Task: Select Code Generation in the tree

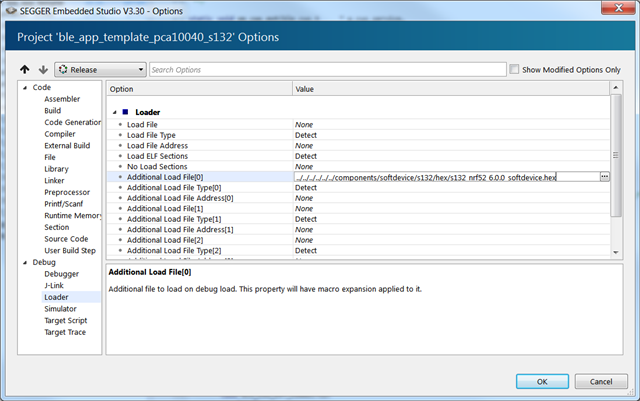Action: click(x=72, y=122)
